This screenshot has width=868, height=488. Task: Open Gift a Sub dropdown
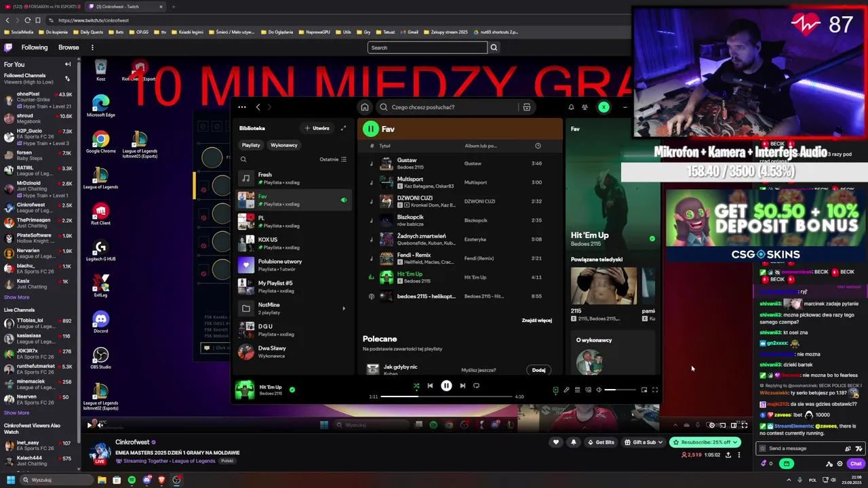644,442
